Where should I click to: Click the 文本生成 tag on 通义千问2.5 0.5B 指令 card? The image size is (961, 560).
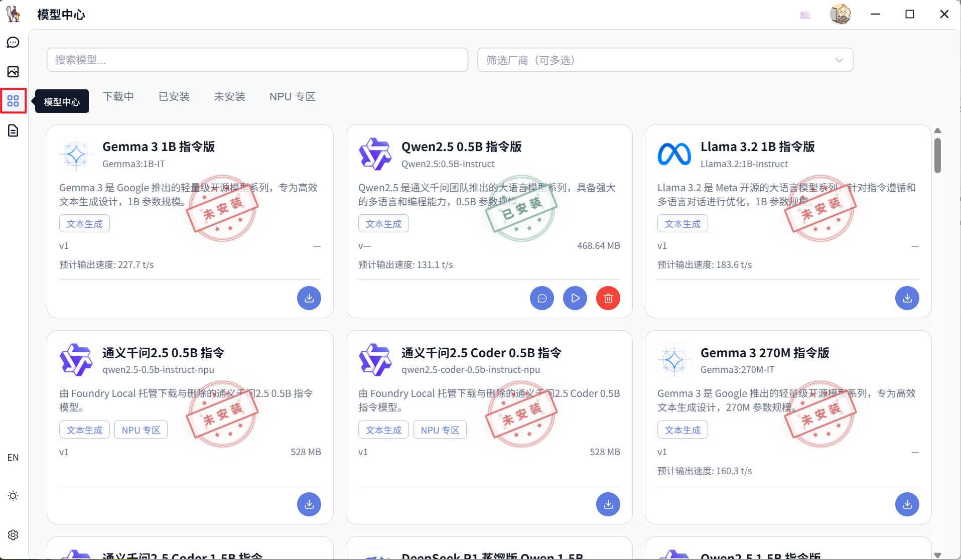click(x=84, y=430)
